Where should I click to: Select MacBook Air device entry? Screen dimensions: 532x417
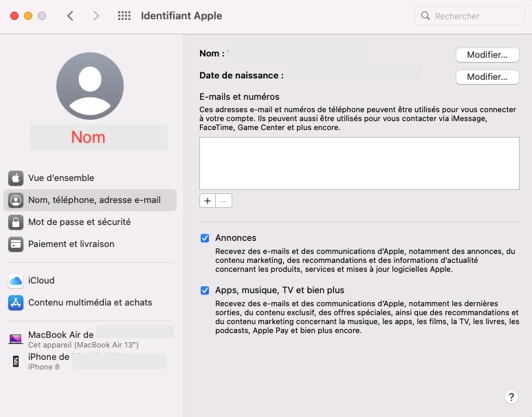(90, 339)
